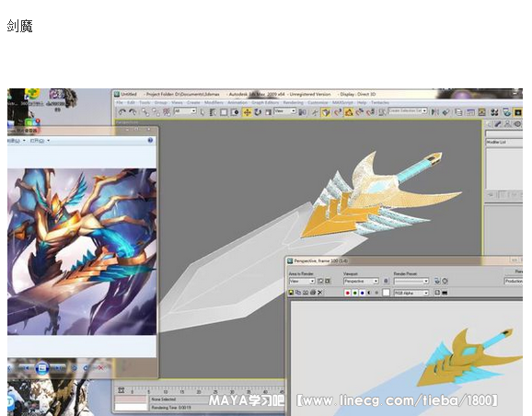The width and height of the screenshot is (532, 416).
Task: Select the Unlink Selection tool
Action: point(156,111)
